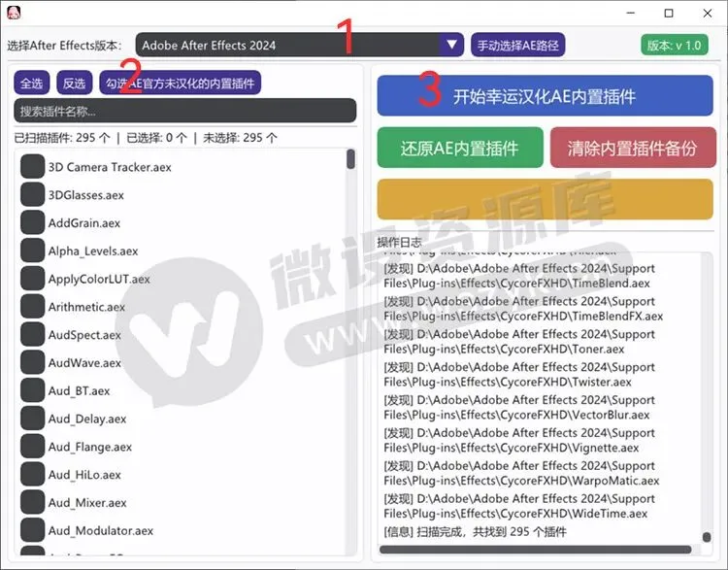Click the TimeBlendFX.aex log entry
Screen dimensions: 728x570
point(523,309)
